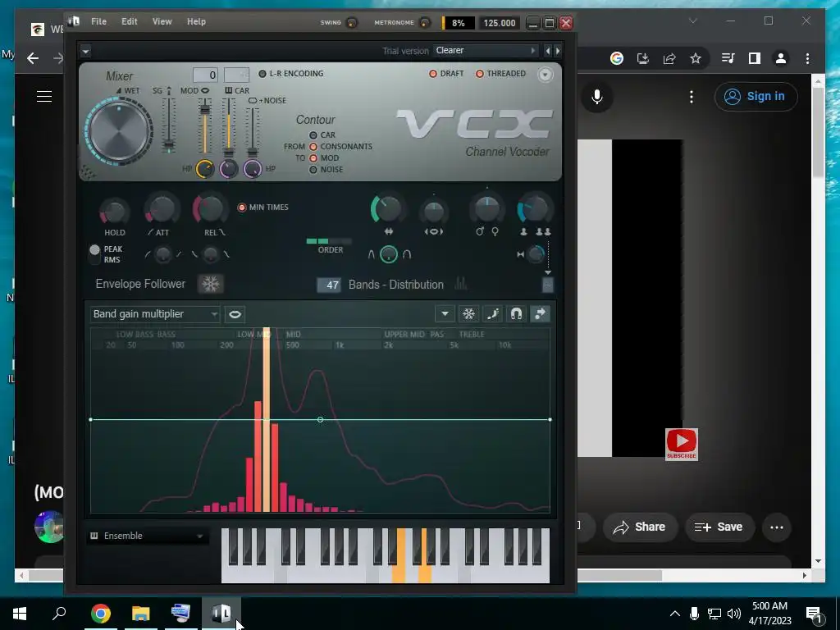The height and width of the screenshot is (630, 840).
Task: Toggle Contour MOD option
Action: click(323, 158)
